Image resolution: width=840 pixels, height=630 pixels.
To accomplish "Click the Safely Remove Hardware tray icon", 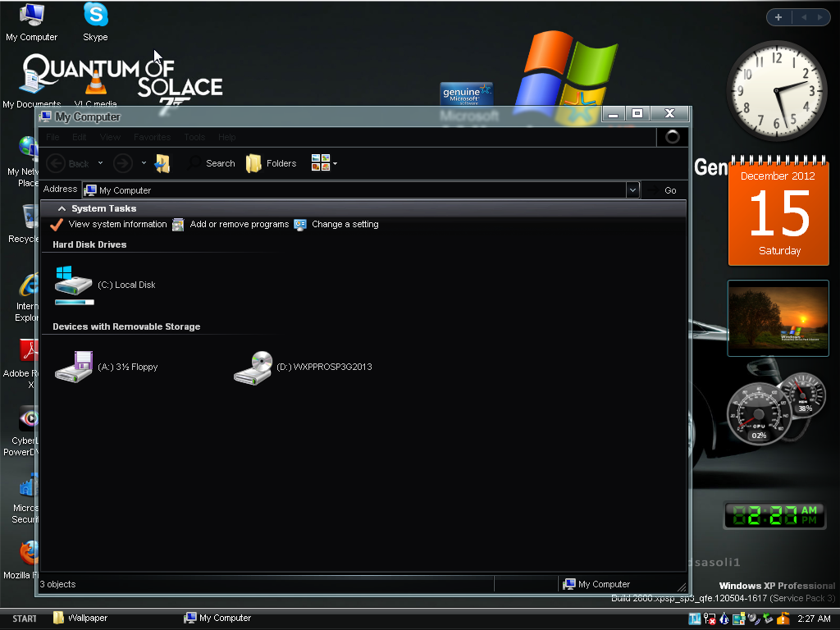I will [768, 619].
